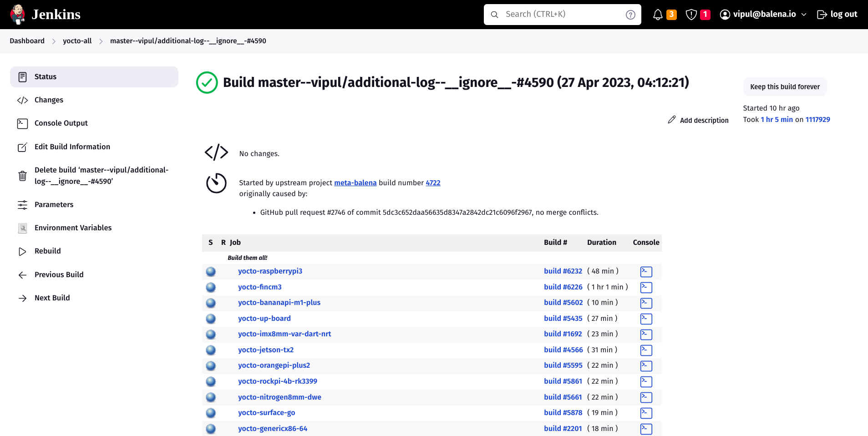Expand breadcrumb chevron after Dashboard

tap(54, 41)
